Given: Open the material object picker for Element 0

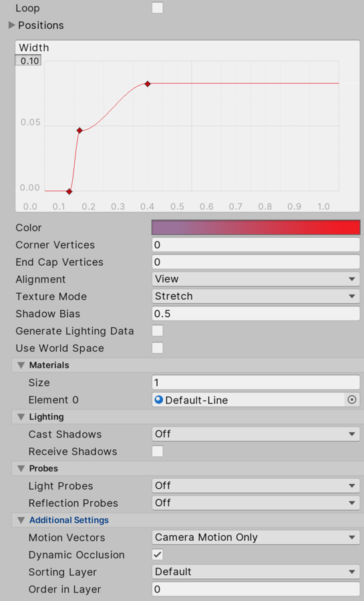Looking at the screenshot, I should pos(352,400).
